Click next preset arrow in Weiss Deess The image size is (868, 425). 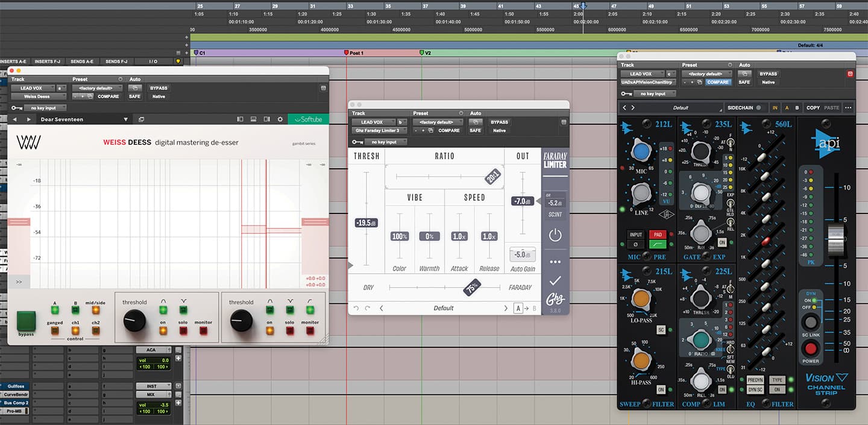click(28, 119)
